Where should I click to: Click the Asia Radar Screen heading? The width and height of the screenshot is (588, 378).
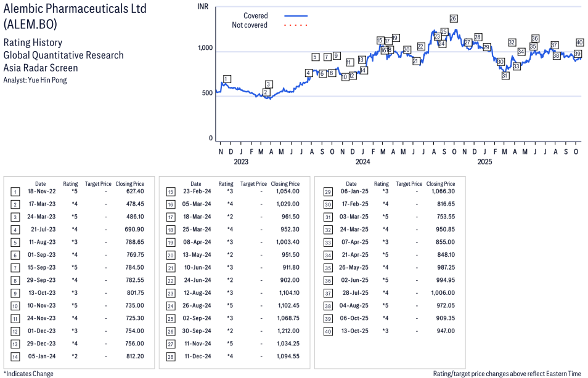tap(41, 68)
